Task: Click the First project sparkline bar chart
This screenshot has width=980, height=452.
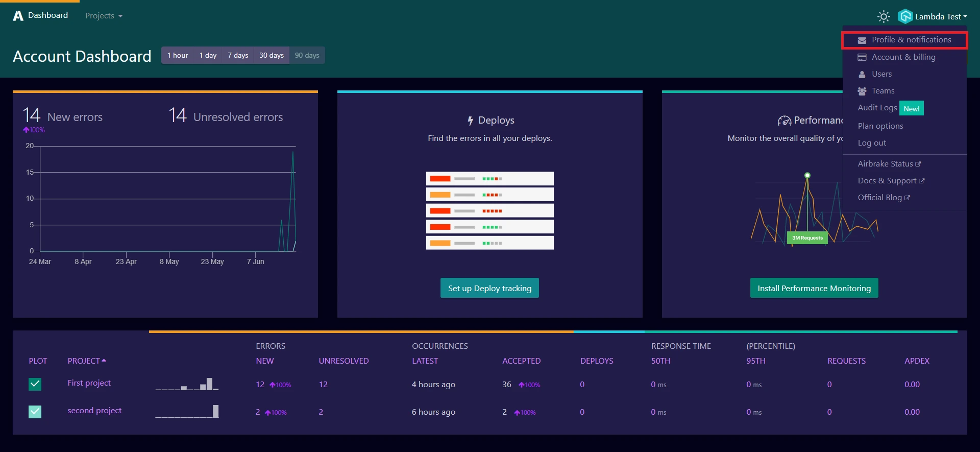Action: 187,384
